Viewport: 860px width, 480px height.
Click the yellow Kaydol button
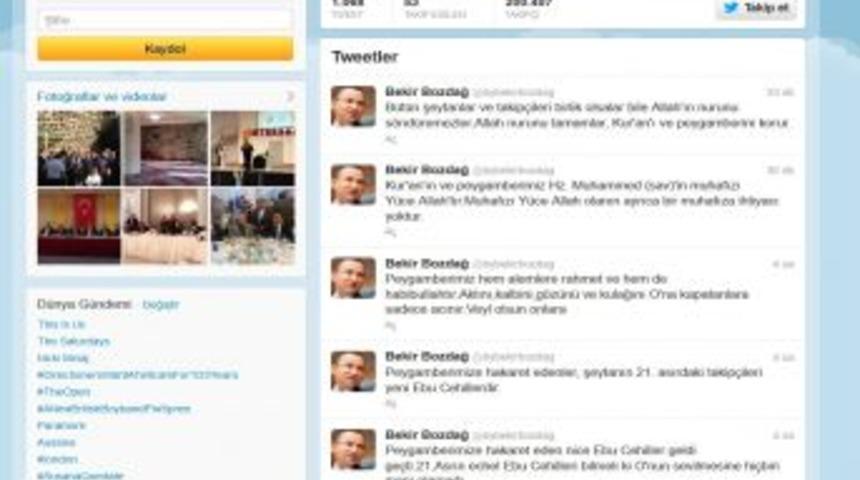165,49
